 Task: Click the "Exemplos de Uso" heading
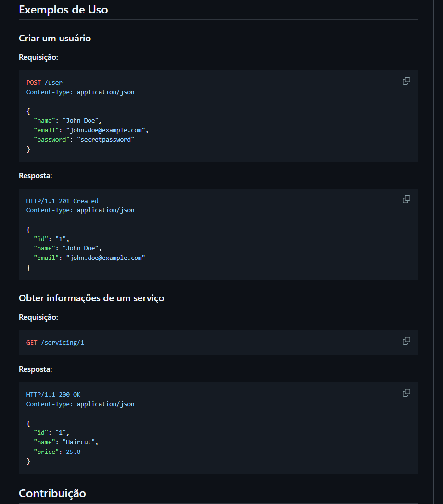point(63,9)
